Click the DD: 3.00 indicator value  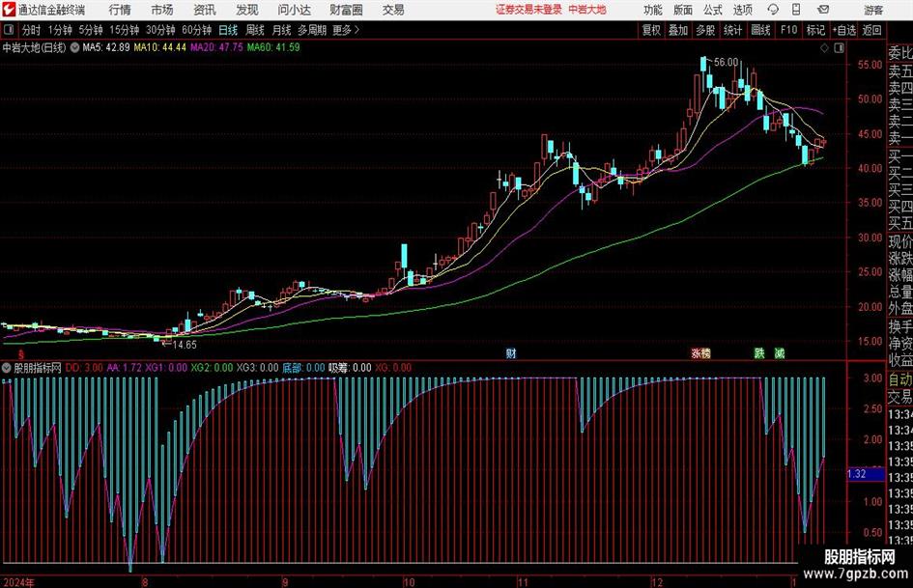click(84, 368)
